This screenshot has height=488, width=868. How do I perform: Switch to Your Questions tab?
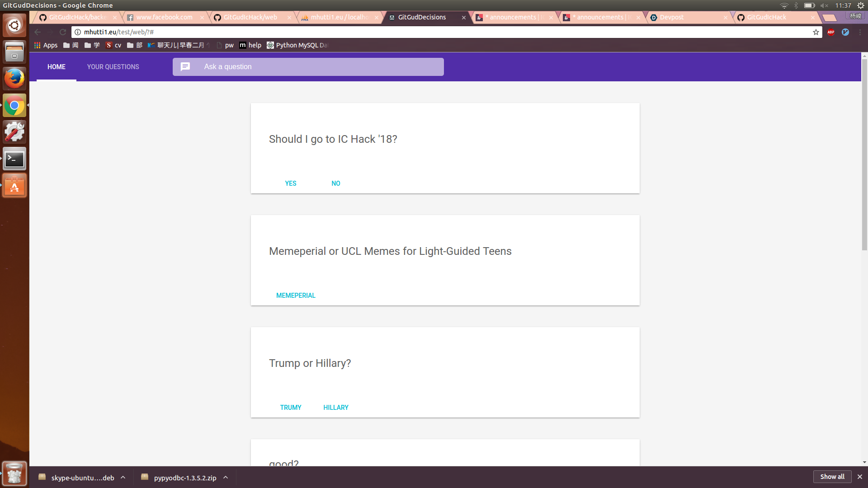click(x=113, y=67)
